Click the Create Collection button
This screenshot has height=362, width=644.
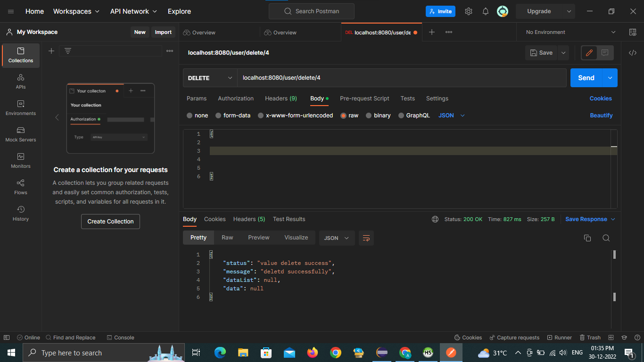coord(110,222)
